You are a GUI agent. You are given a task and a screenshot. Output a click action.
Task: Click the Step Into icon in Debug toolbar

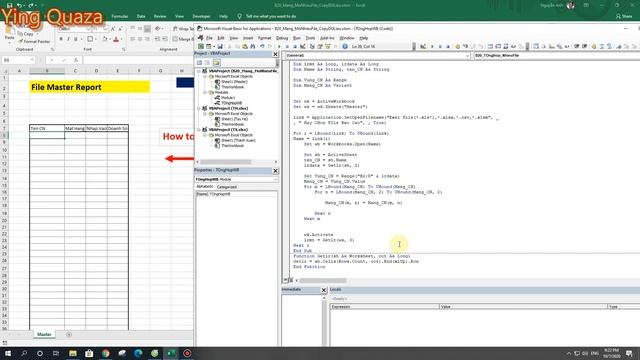point(464,47)
